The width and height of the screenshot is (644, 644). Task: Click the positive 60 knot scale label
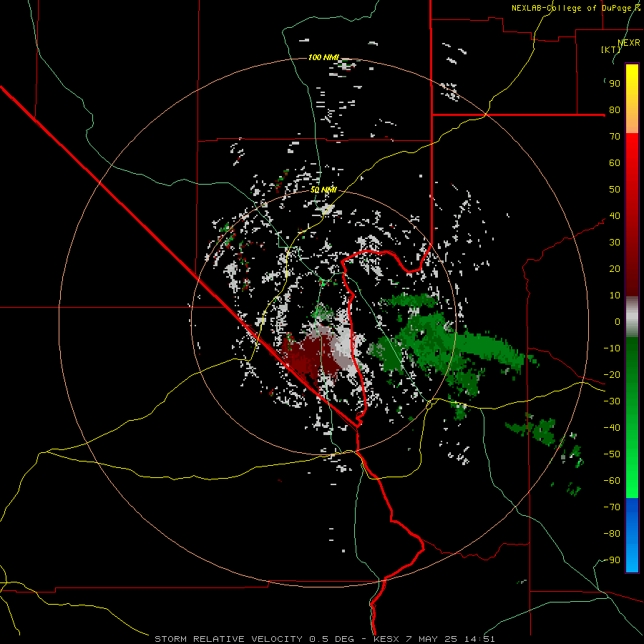point(615,163)
